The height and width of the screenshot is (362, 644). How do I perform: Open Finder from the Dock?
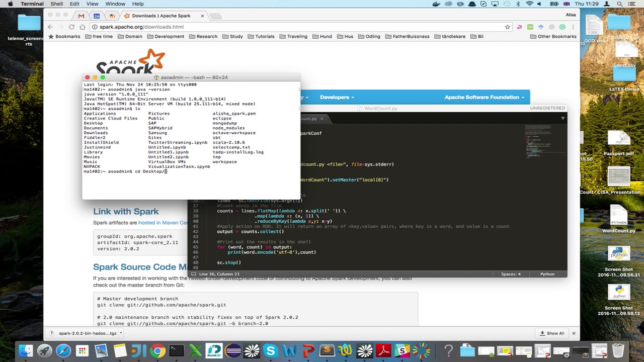point(26,350)
